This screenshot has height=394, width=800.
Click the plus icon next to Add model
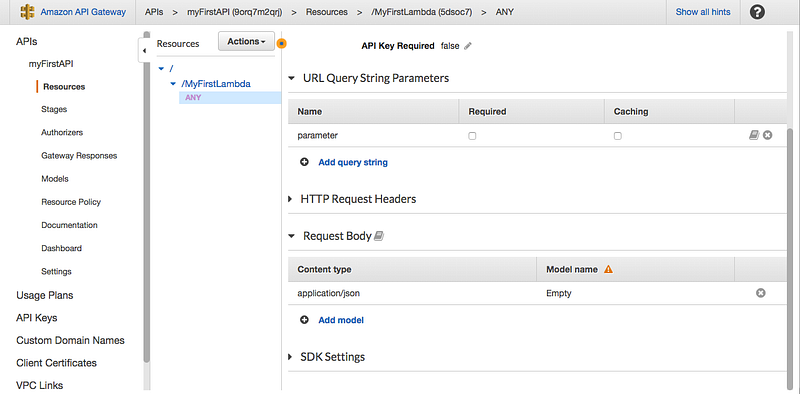pos(305,320)
